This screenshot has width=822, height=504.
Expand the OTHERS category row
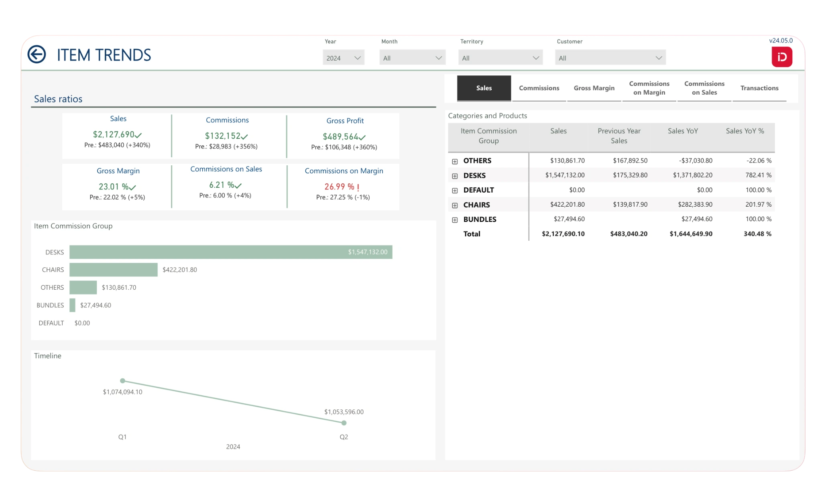[x=455, y=161]
